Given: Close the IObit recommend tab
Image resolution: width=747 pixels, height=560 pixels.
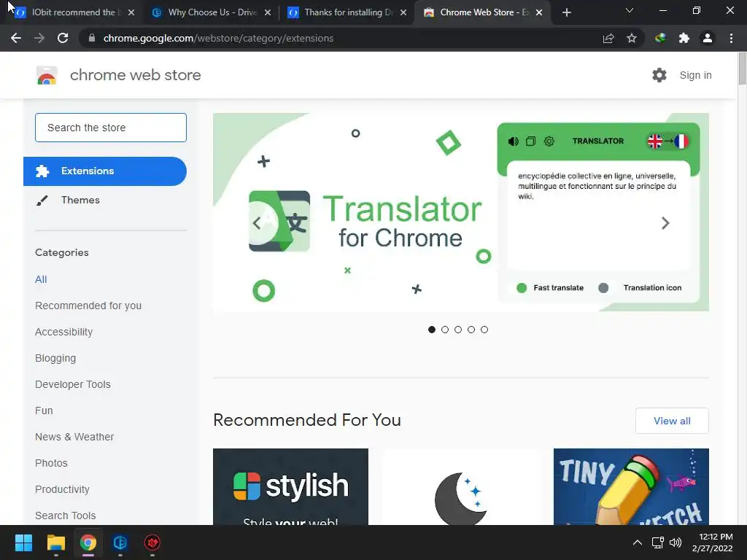Looking at the screenshot, I should coord(131,12).
